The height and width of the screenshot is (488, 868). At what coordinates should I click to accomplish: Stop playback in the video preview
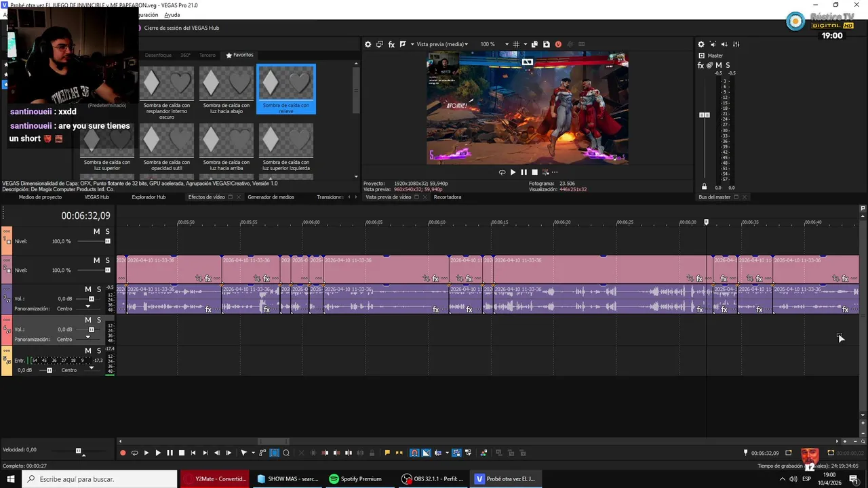coord(534,172)
